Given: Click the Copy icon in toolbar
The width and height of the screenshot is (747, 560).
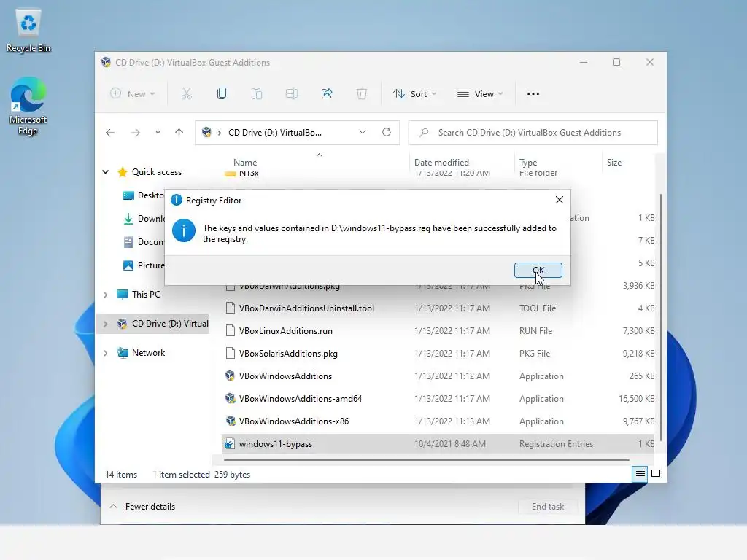Looking at the screenshot, I should click(222, 94).
